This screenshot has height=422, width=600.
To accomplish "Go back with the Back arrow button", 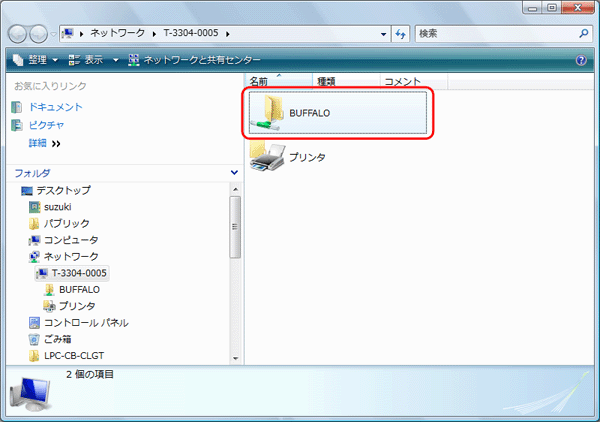I will (x=17, y=34).
